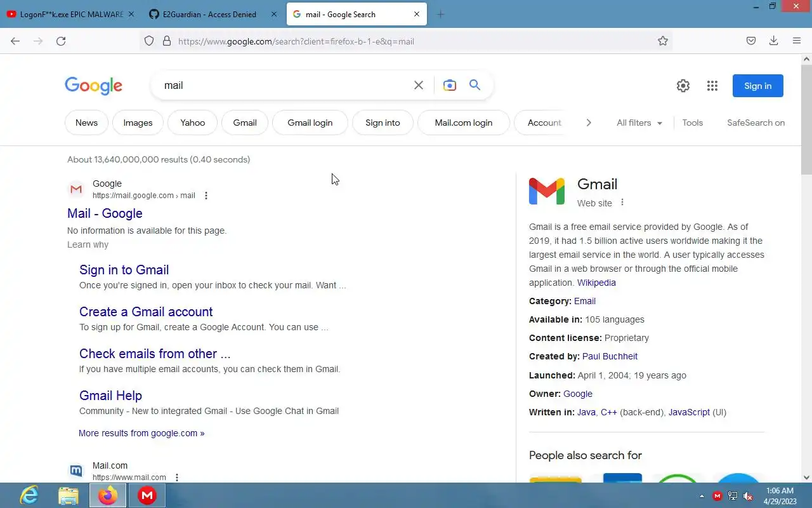The width and height of the screenshot is (812, 508).
Task: Bookmark this page with the star
Action: click(663, 41)
